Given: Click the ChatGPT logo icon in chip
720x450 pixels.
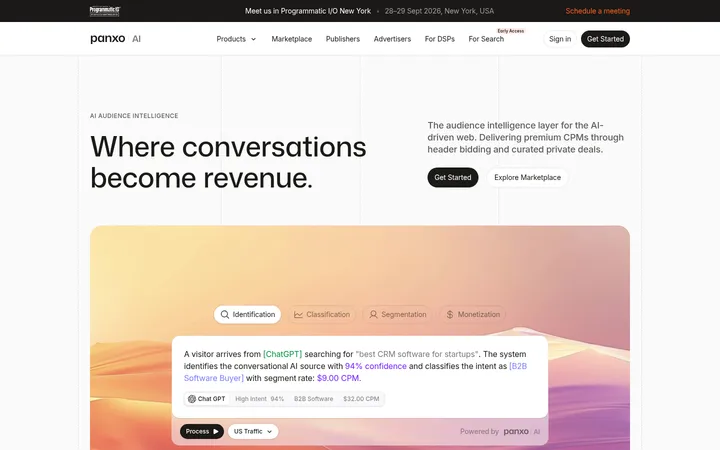Looking at the screenshot, I should coord(192,399).
